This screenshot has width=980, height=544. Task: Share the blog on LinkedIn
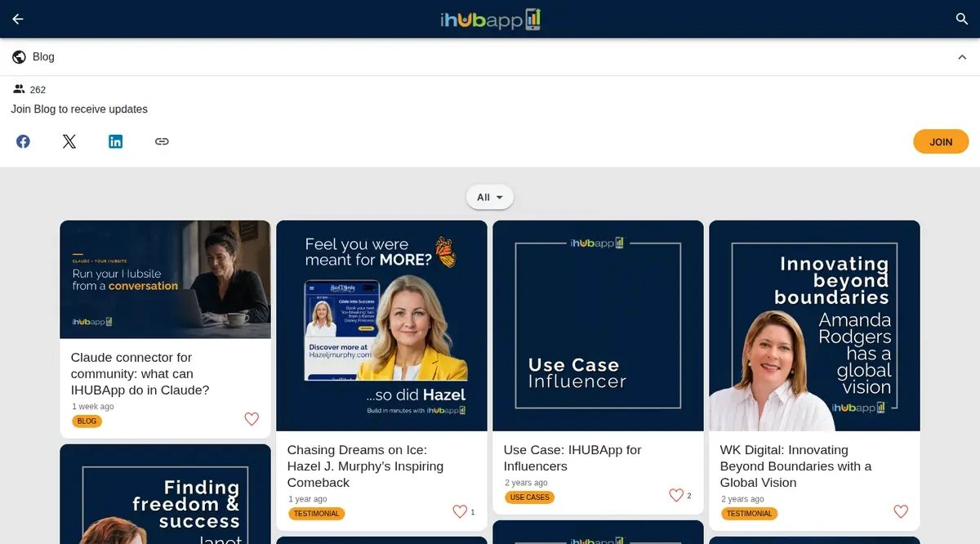point(116,141)
